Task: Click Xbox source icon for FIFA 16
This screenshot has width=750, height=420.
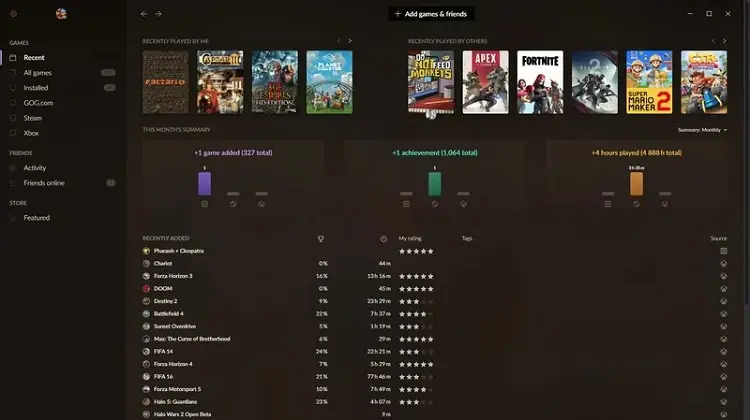Action: tap(724, 377)
